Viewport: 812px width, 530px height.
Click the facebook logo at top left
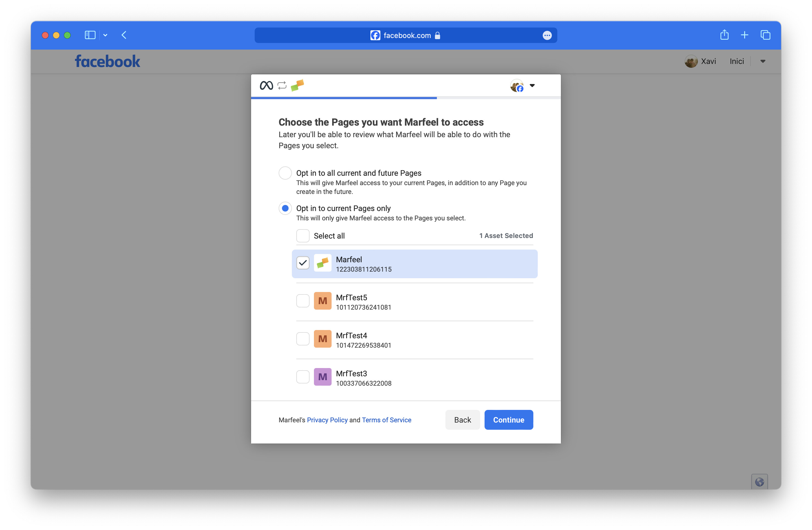click(x=107, y=61)
